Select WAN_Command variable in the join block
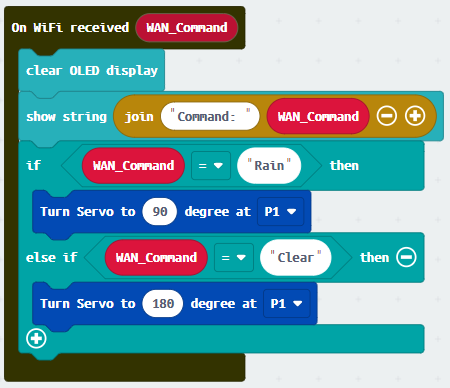 (x=318, y=116)
